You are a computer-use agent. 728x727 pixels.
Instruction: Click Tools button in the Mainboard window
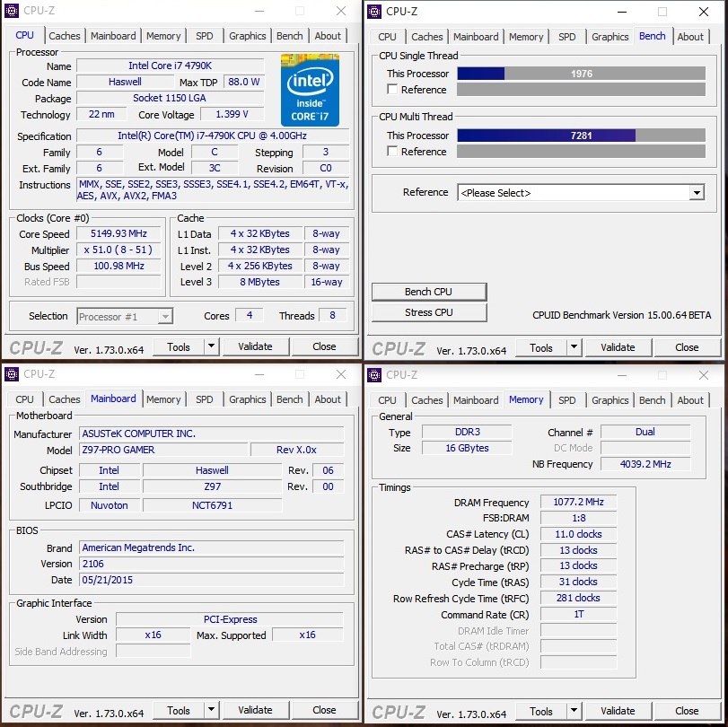pyautogui.click(x=179, y=710)
